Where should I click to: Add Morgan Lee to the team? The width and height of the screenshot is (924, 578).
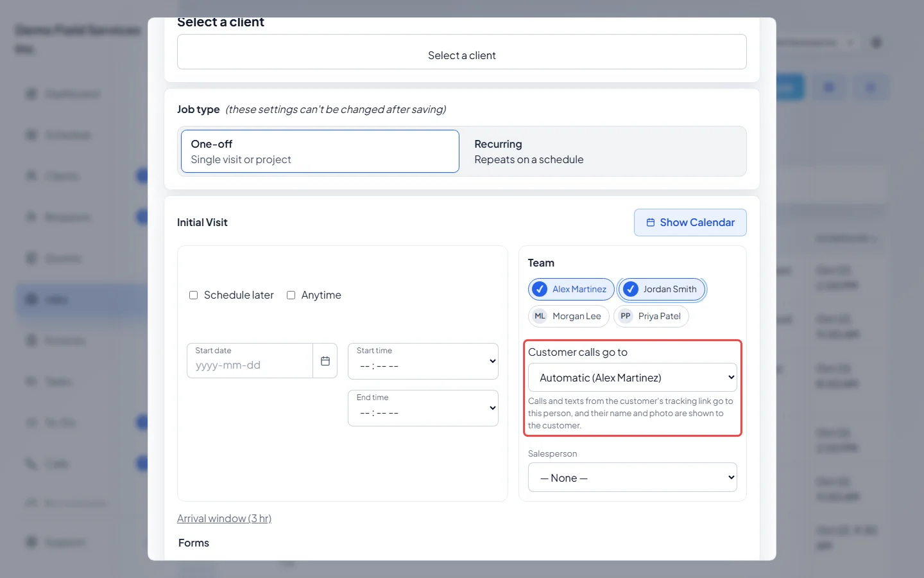569,316
